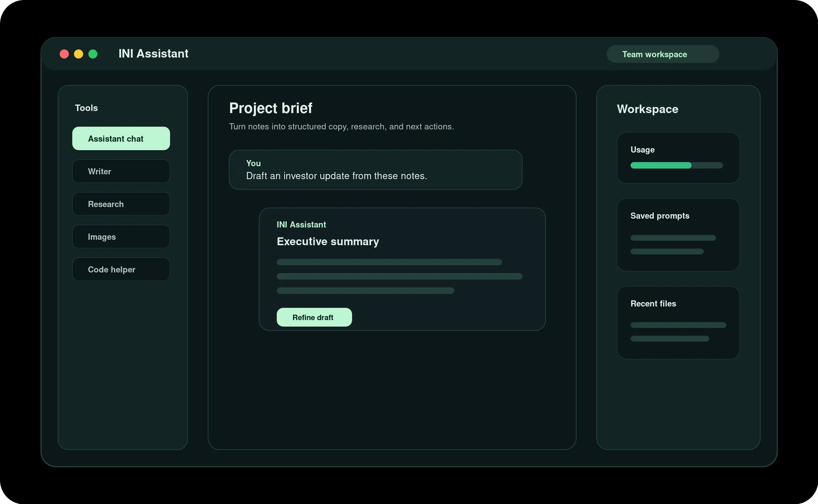818x504 pixels.
Task: Click the Project brief heading
Action: pos(271,108)
